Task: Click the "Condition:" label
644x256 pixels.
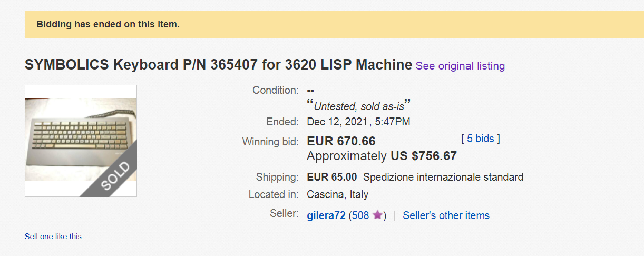Action: pos(275,90)
